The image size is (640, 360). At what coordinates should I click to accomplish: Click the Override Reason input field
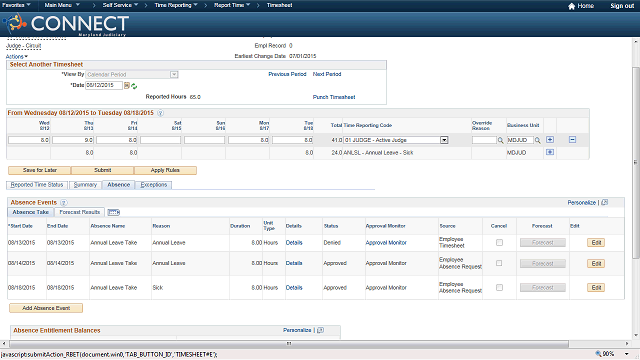pyautogui.click(x=484, y=140)
